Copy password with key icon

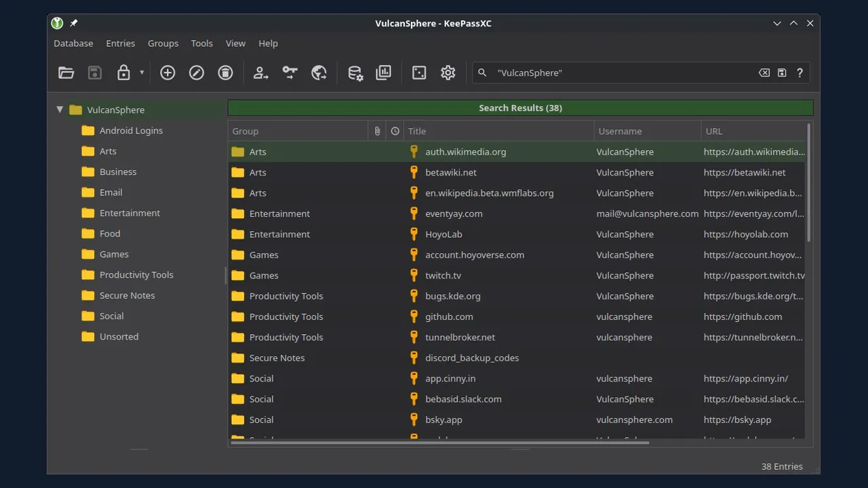pos(290,73)
